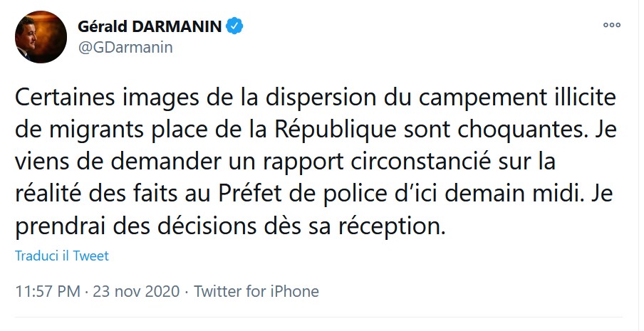Click the blue verified badge
The height and width of the screenshot is (331, 644).
click(236, 27)
